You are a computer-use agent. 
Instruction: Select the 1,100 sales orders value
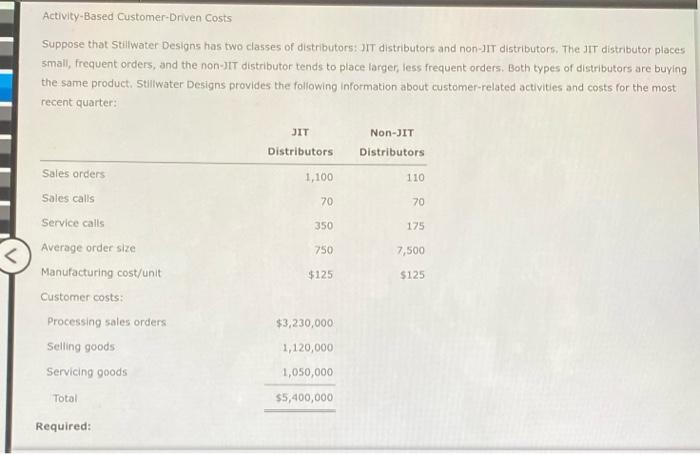pos(319,177)
